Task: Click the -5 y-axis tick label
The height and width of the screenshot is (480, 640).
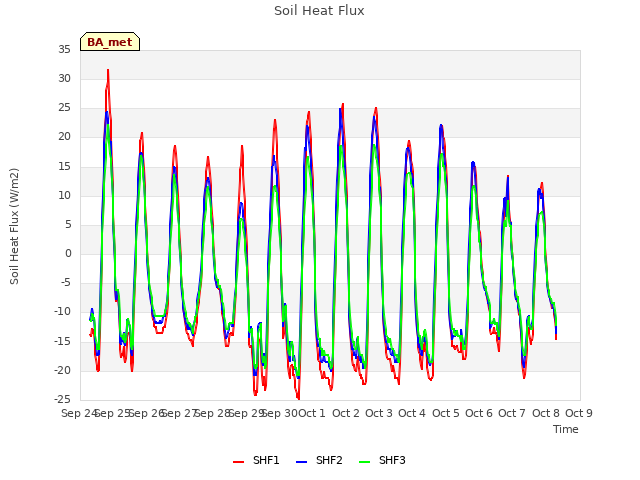Action: point(66,282)
